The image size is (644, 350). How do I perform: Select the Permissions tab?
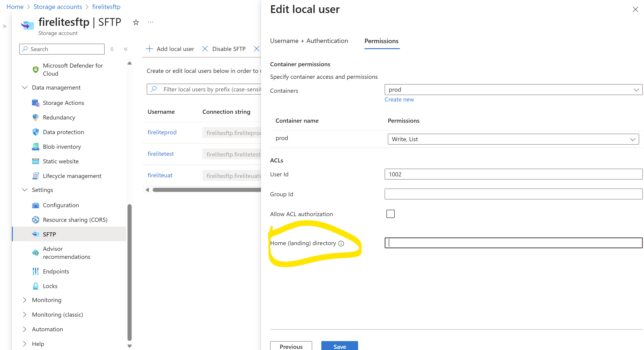point(381,41)
